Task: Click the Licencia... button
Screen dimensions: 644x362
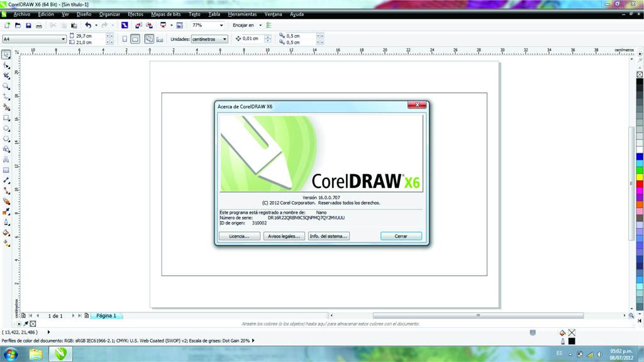Action: pos(240,236)
